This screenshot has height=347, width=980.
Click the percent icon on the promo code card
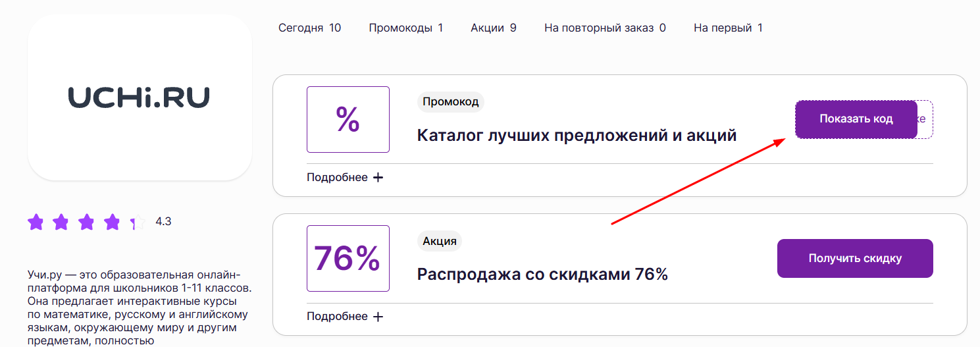[x=348, y=120]
